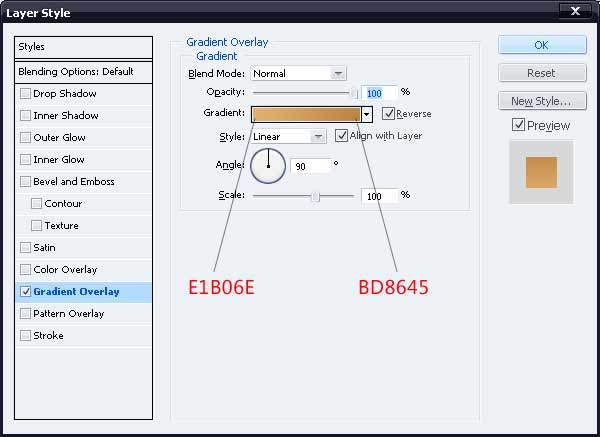Tick the Outer Glow checkbox
The width and height of the screenshot is (600, 437).
[x=25, y=137]
